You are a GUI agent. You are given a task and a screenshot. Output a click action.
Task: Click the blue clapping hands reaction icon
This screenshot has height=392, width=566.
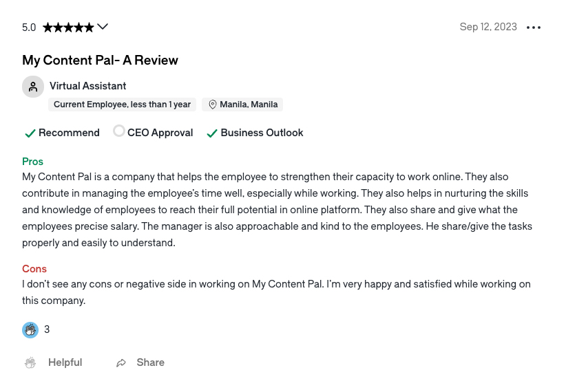click(x=30, y=330)
